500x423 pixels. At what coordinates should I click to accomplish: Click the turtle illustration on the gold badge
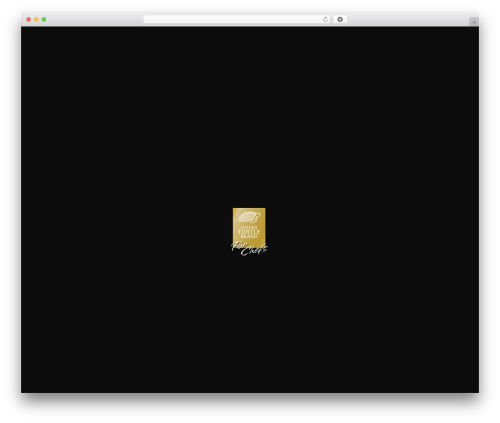(249, 217)
